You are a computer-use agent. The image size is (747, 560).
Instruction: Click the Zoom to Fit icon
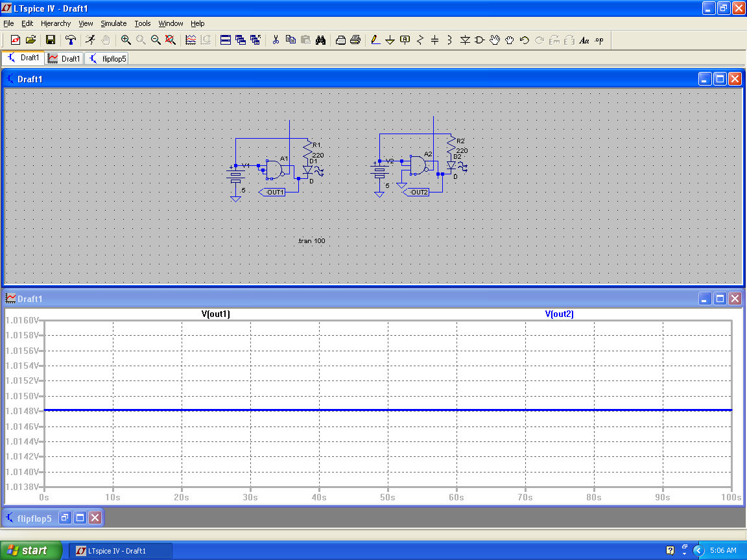[x=171, y=40]
